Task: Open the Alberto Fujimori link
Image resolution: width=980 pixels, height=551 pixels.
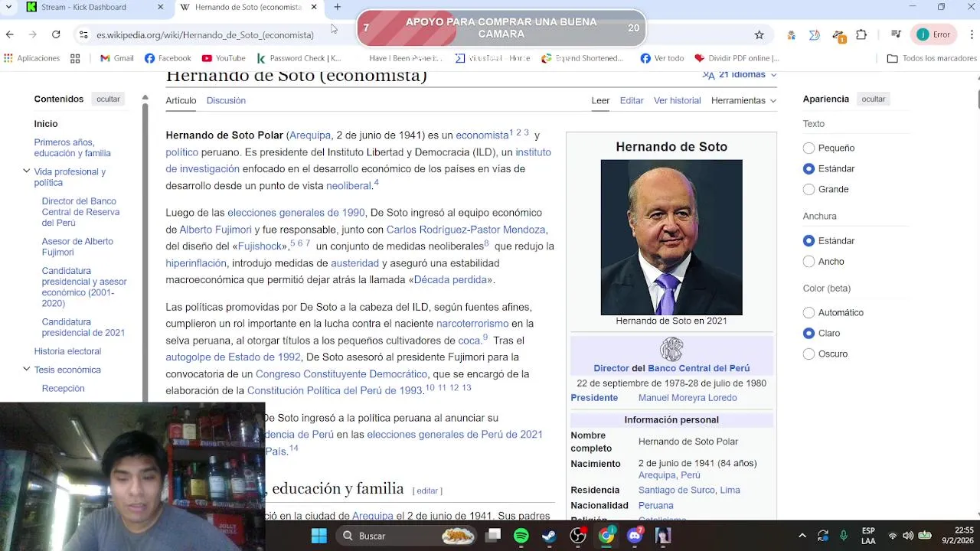Action: click(215, 230)
